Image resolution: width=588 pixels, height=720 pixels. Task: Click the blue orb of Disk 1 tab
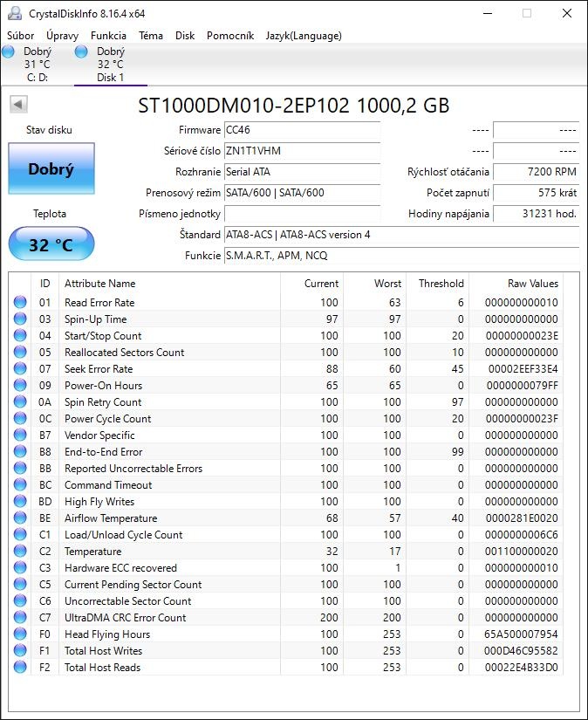(x=81, y=51)
